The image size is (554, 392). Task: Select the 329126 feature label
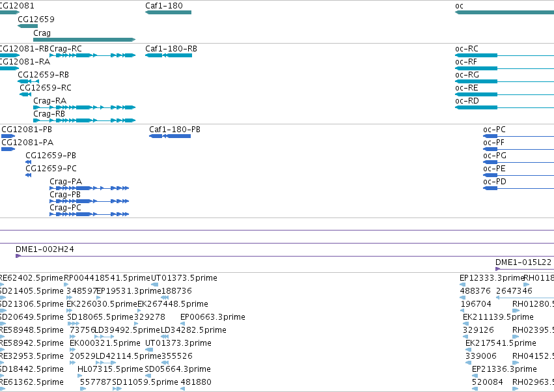pyautogui.click(x=478, y=330)
